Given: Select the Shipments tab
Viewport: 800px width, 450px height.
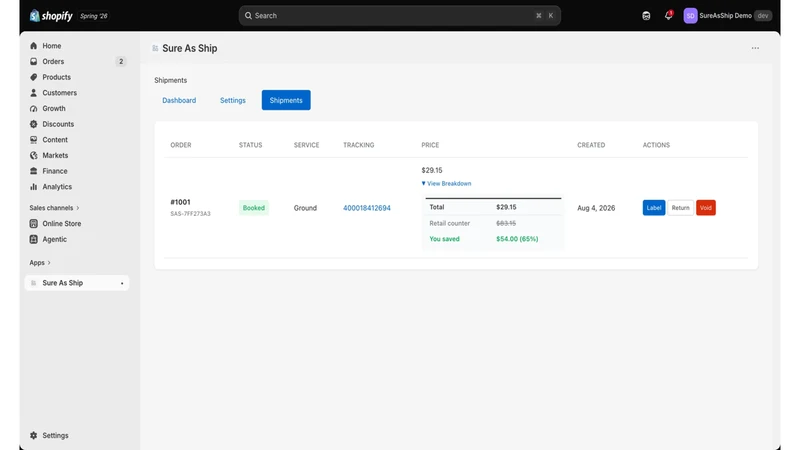Looking at the screenshot, I should 286,101.
